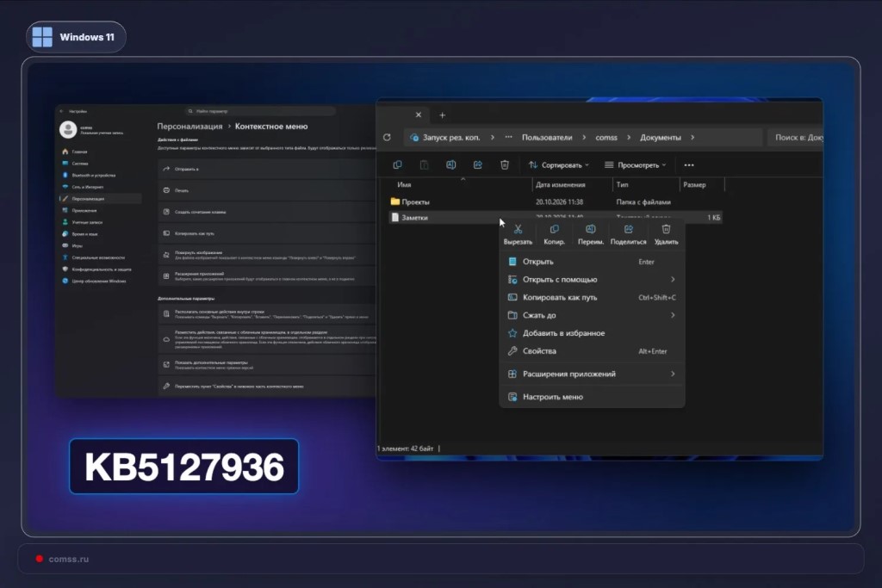
Task: Select Заметки file in file list
Action: coord(414,218)
